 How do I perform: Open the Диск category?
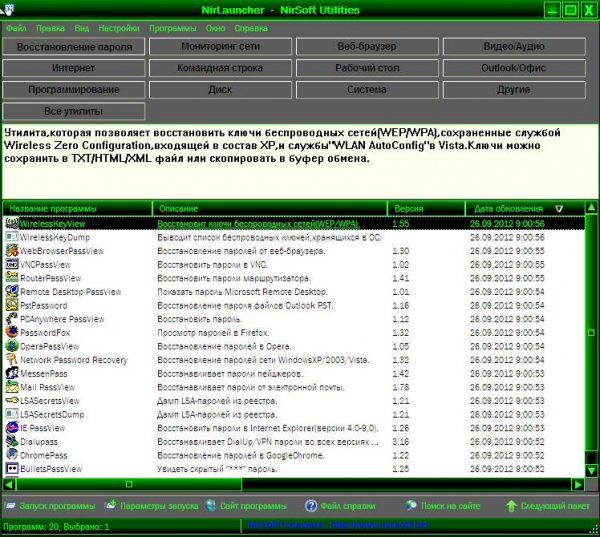click(220, 90)
